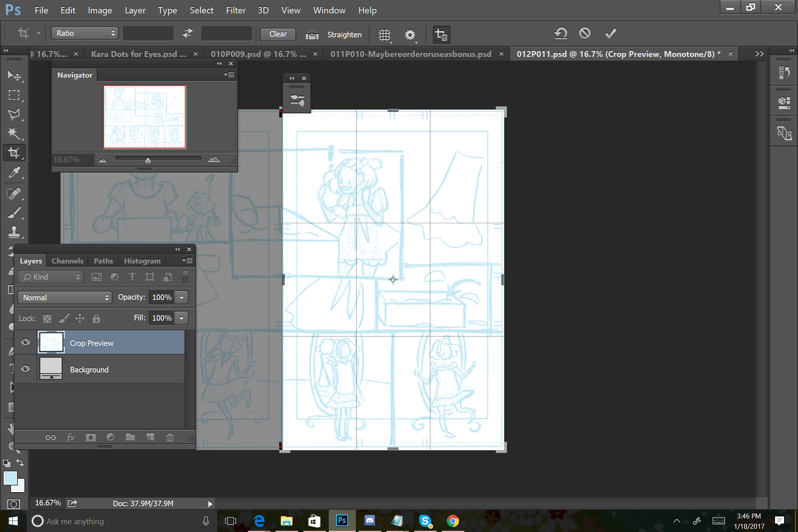The image size is (798, 532).
Task: Open the 3D panel icon in right dock
Action: click(x=784, y=103)
